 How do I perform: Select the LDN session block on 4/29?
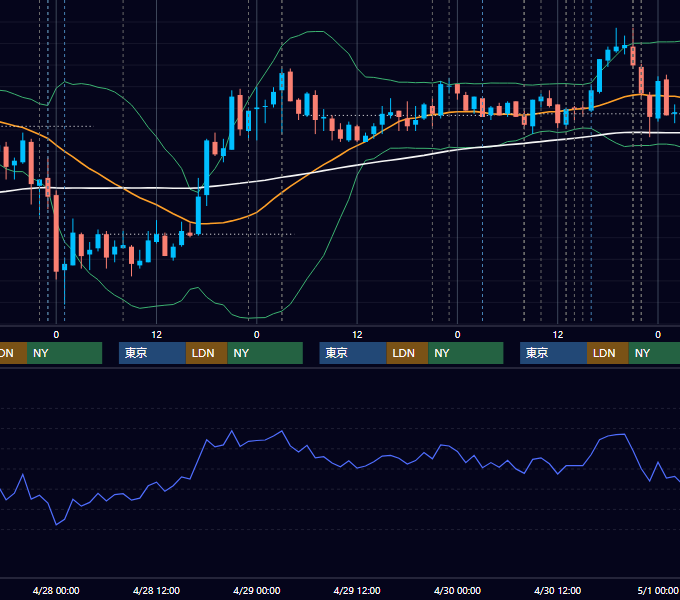tap(407, 353)
